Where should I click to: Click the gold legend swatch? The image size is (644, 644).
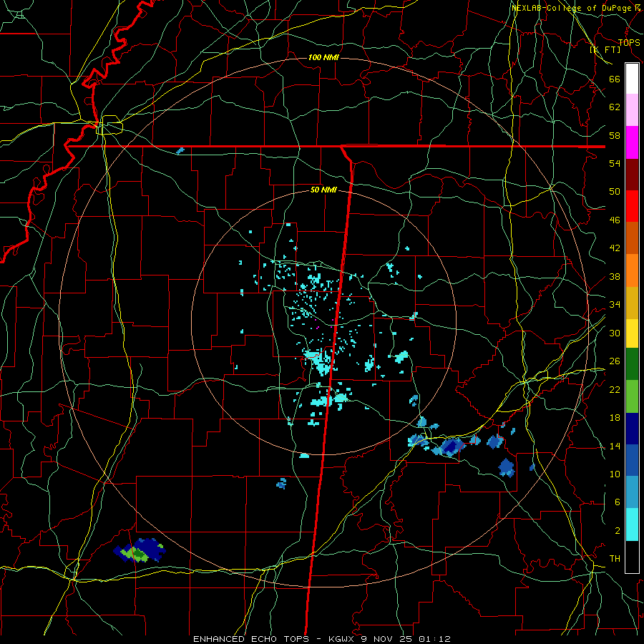[x=632, y=303]
